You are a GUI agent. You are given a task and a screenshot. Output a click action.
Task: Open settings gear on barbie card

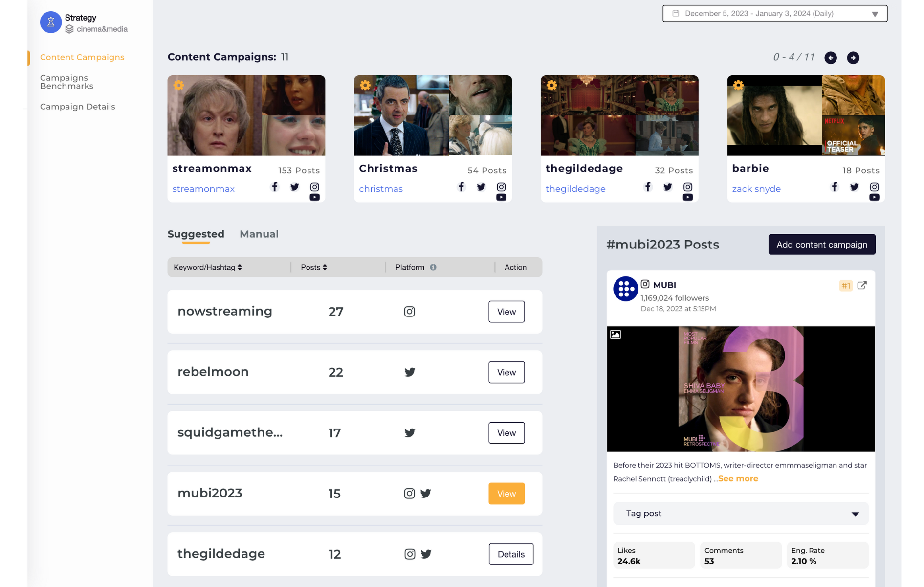[x=738, y=85]
